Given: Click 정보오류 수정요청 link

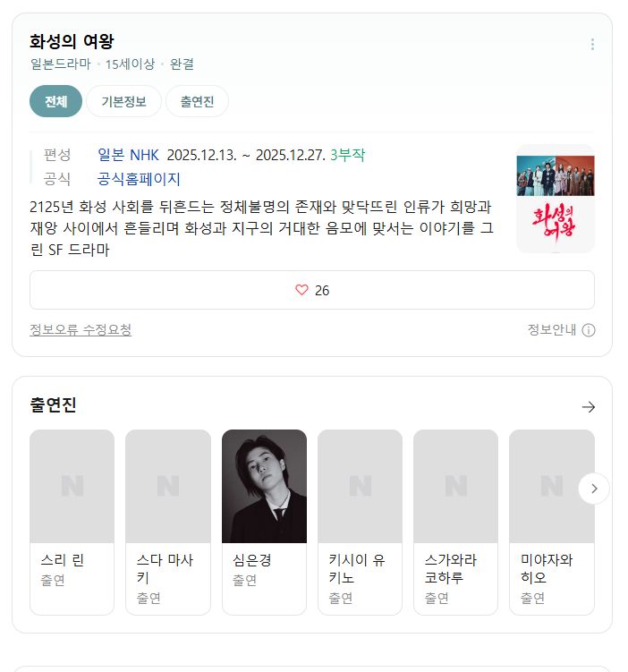Looking at the screenshot, I should tap(81, 329).
